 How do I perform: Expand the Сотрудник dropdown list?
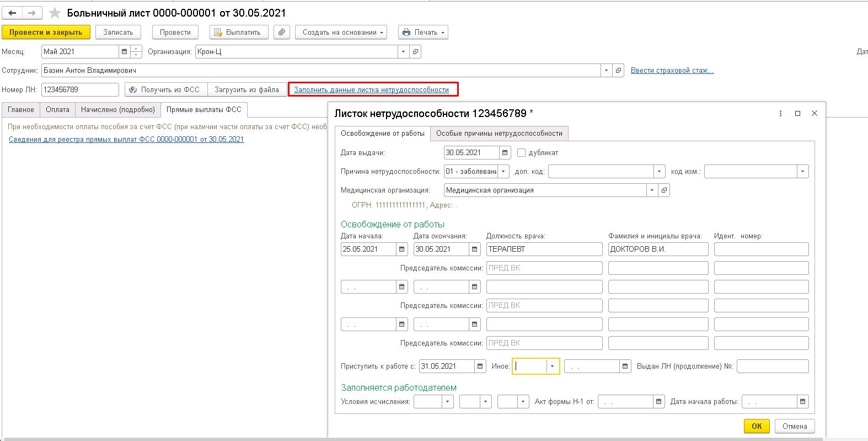[607, 71]
